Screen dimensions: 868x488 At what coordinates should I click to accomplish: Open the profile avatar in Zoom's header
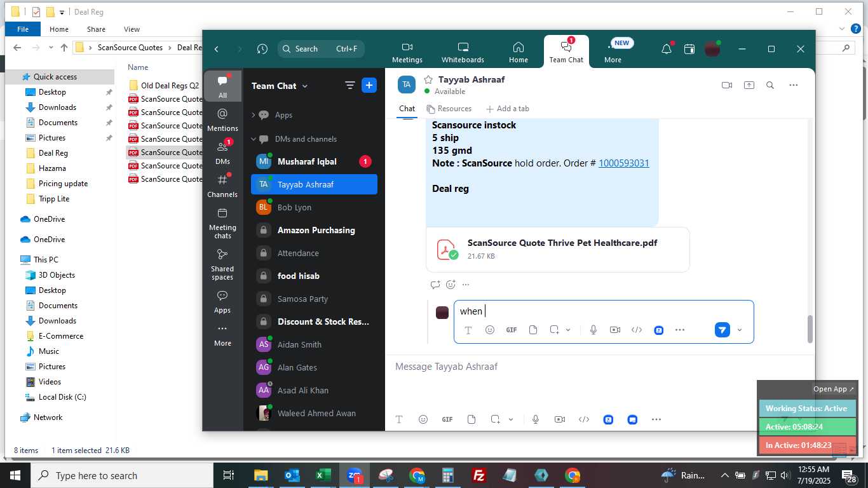point(712,49)
